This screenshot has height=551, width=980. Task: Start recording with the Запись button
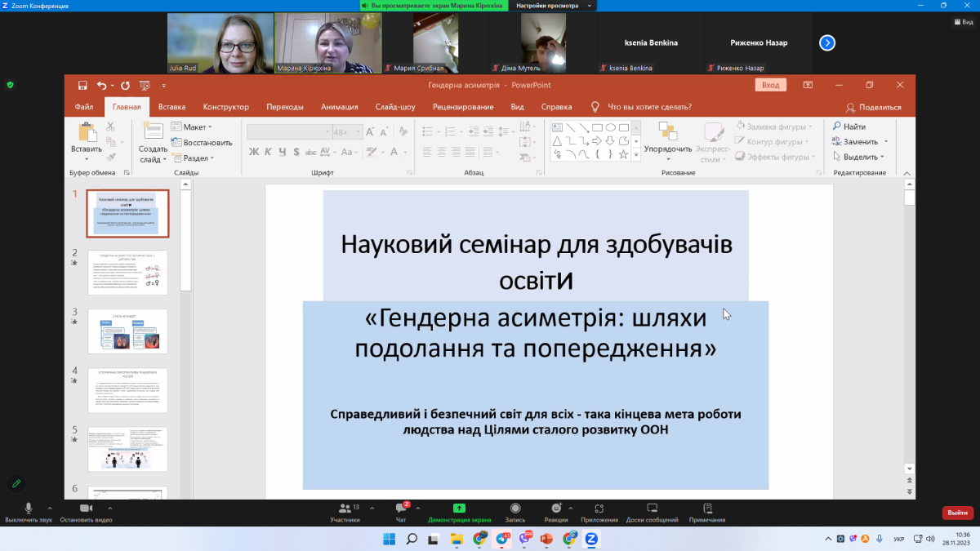click(x=515, y=509)
